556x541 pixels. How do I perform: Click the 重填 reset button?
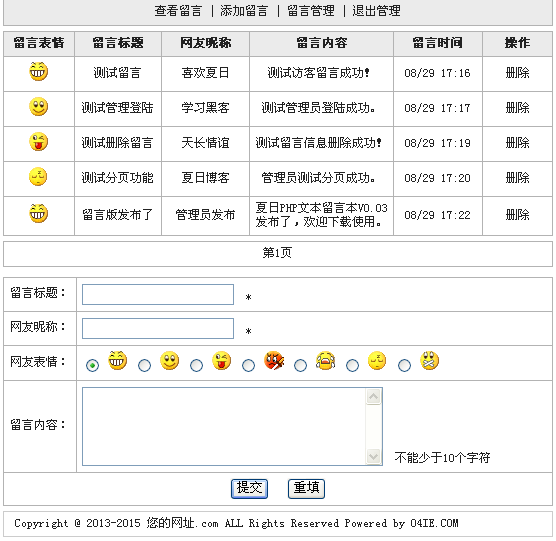[306, 489]
